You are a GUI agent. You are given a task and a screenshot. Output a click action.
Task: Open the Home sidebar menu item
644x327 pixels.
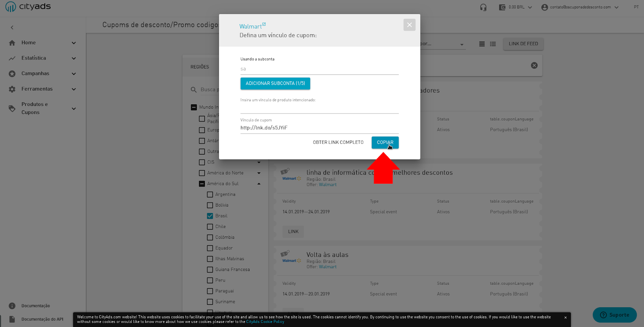[43, 43]
